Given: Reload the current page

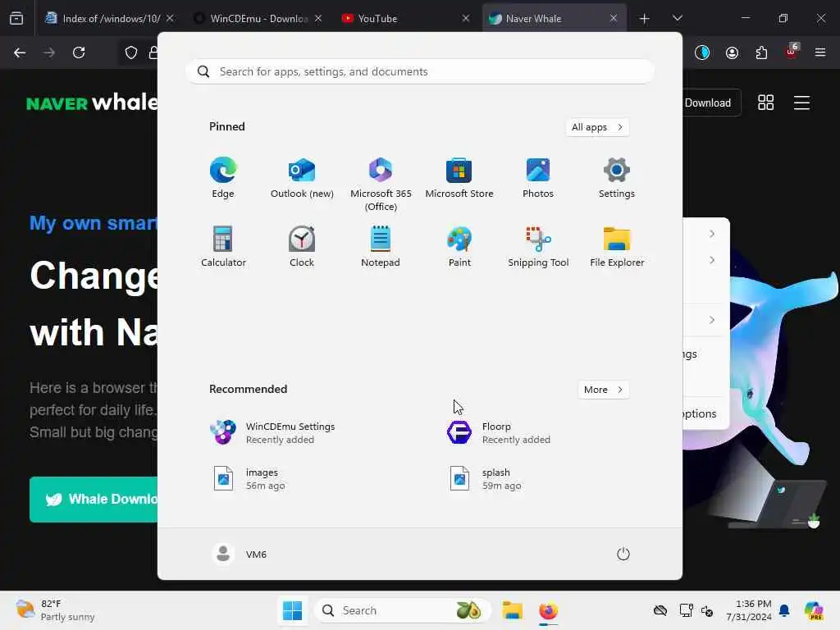Looking at the screenshot, I should [x=79, y=52].
